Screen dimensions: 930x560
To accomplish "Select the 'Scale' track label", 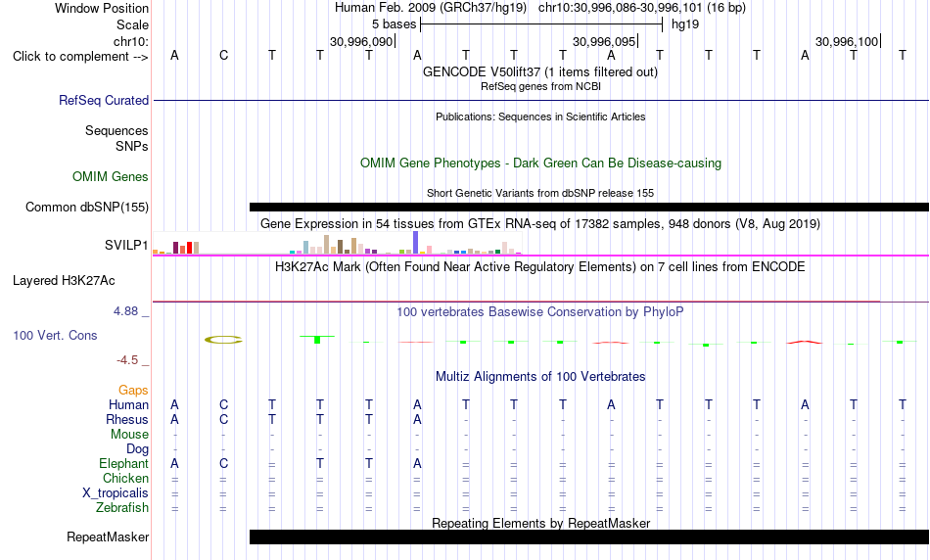I will (x=132, y=24).
